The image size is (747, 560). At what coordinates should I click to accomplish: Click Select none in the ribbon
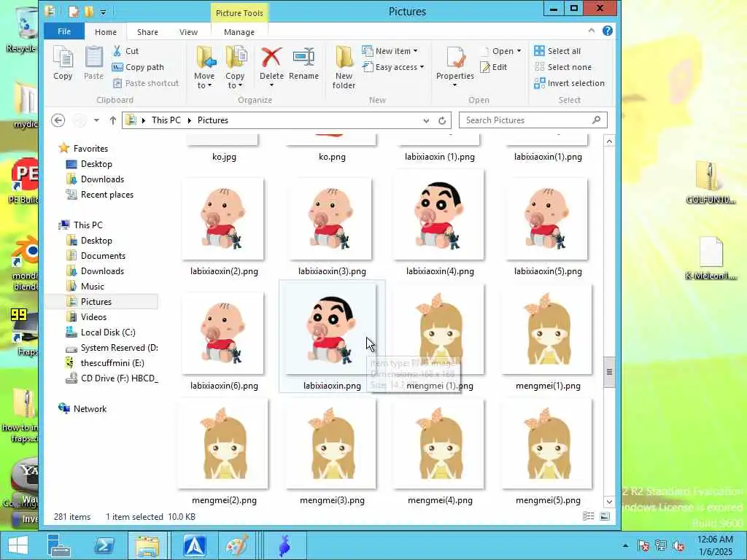point(563,67)
